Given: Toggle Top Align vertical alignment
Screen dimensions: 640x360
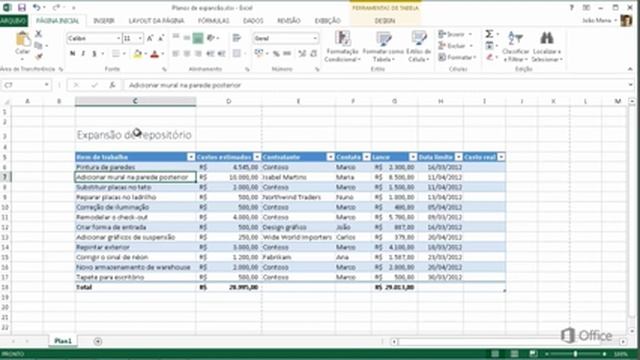Looking at the screenshot, I should point(176,38).
